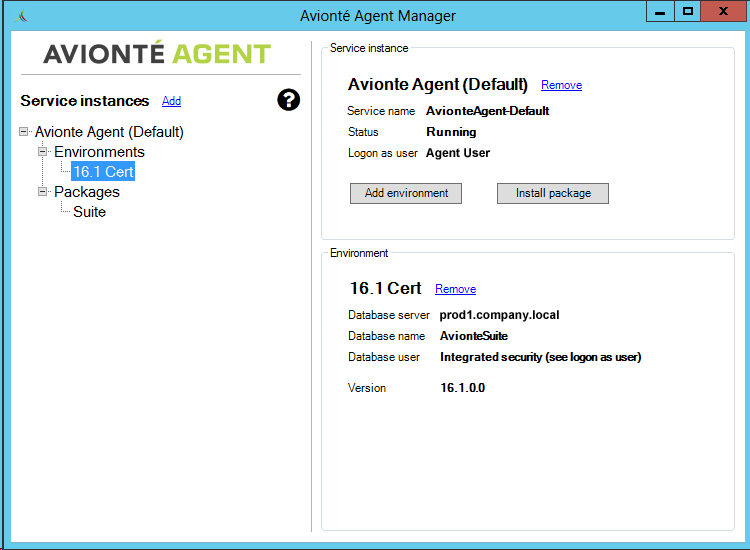750x550 pixels.
Task: Click the Avionté Agent Manager title bar
Action: [x=378, y=16]
